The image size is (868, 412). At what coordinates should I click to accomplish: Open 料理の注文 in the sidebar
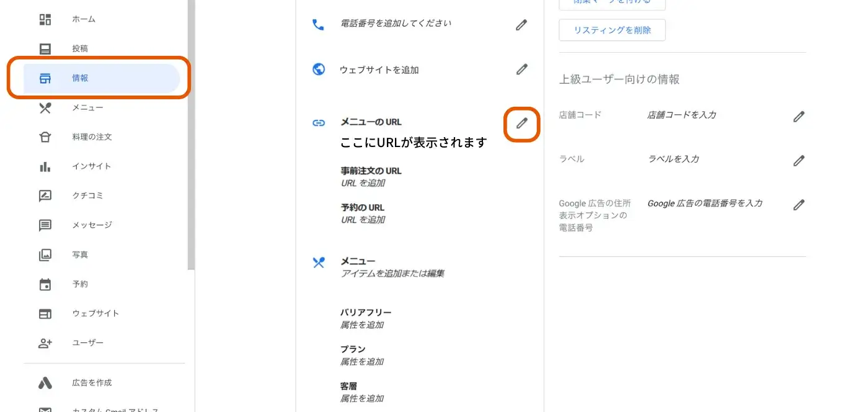point(92,137)
